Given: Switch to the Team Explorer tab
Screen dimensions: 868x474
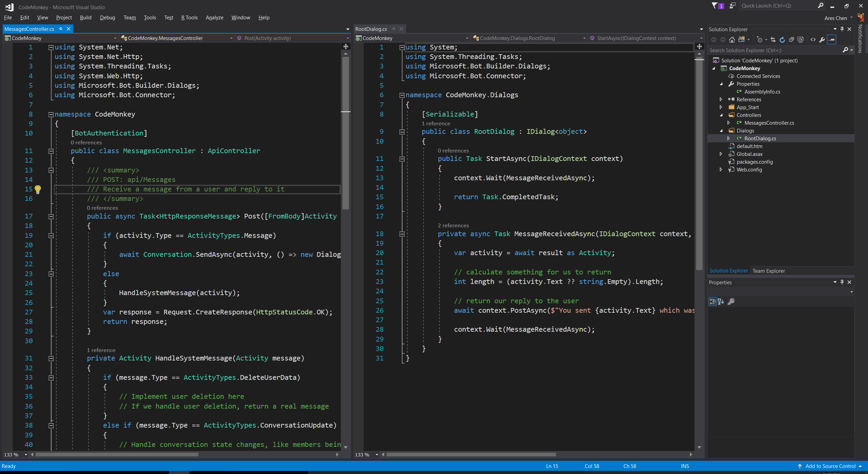Looking at the screenshot, I should 769,271.
